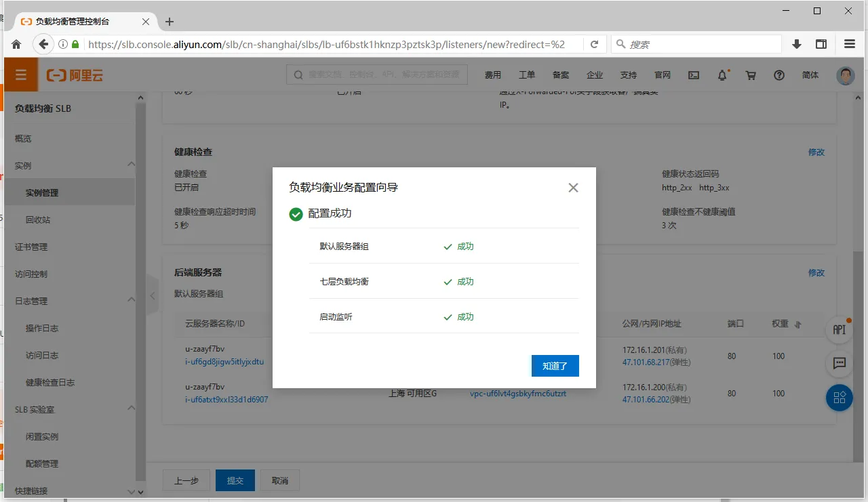Click the 知道了 button in the dialog
Image resolution: width=868 pixels, height=502 pixels.
tap(555, 366)
